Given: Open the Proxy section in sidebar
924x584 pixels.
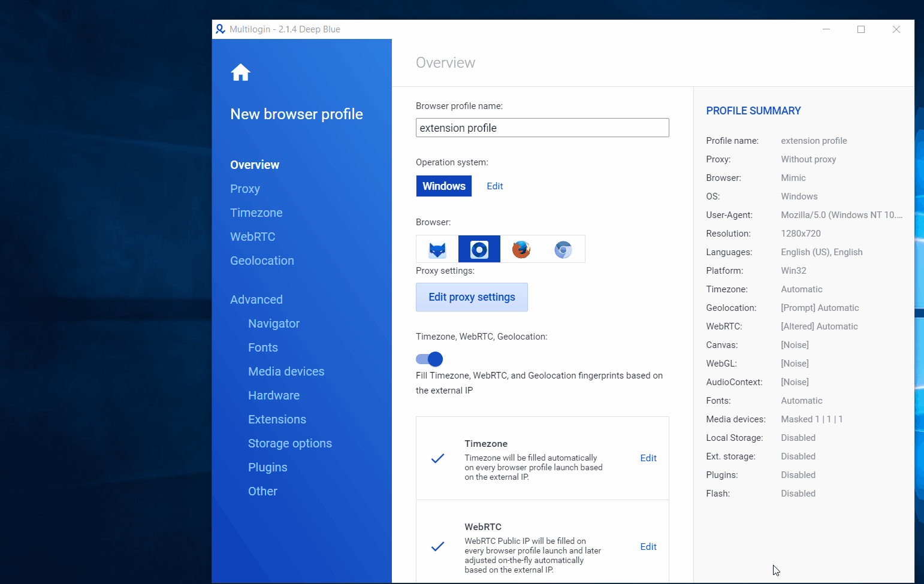Looking at the screenshot, I should pos(245,189).
